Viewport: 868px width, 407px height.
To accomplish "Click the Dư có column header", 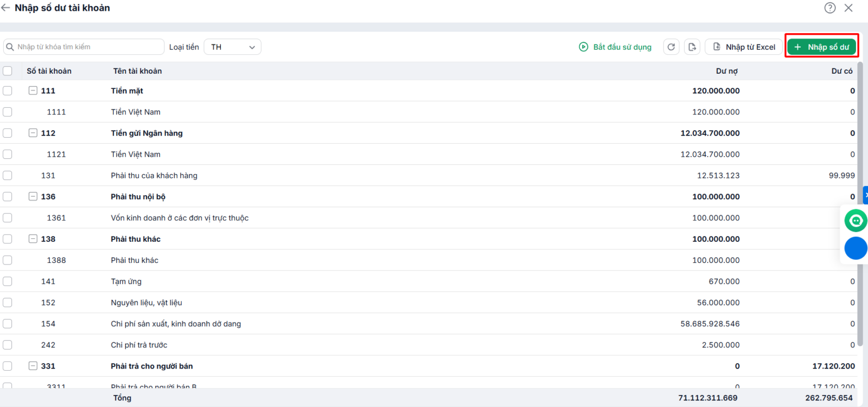I will tap(842, 71).
